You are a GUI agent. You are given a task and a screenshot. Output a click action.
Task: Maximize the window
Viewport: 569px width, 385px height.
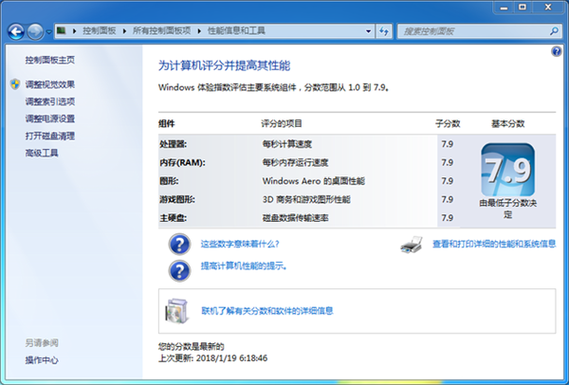522,8
